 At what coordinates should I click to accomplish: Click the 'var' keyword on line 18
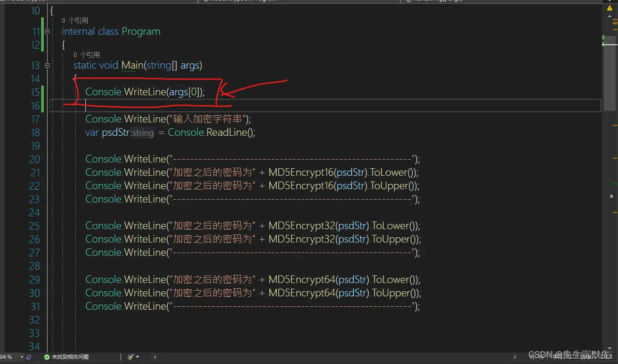[x=92, y=132]
